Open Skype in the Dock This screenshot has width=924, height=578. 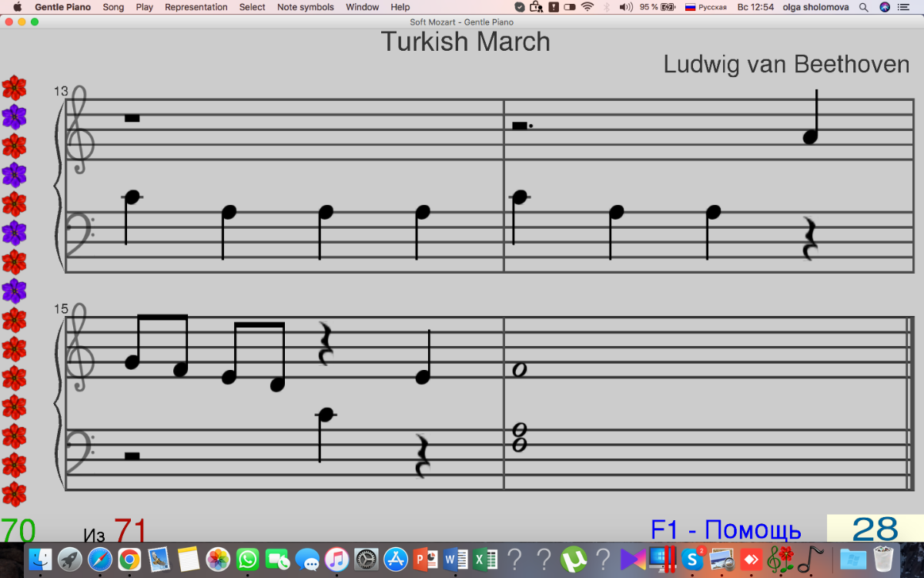coord(693,560)
